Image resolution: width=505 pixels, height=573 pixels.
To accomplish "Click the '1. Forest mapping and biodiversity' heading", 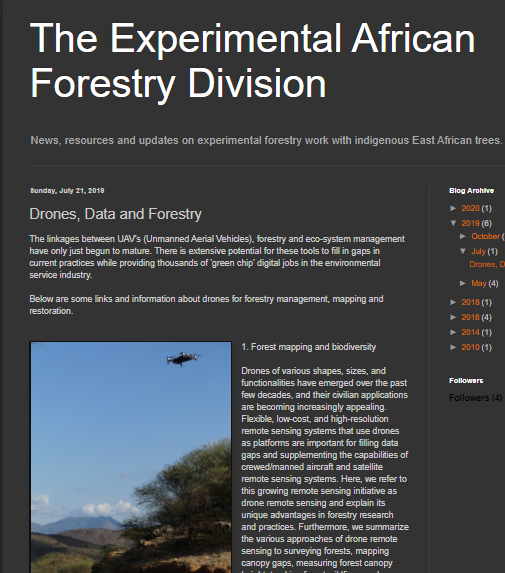I will coord(308,347).
